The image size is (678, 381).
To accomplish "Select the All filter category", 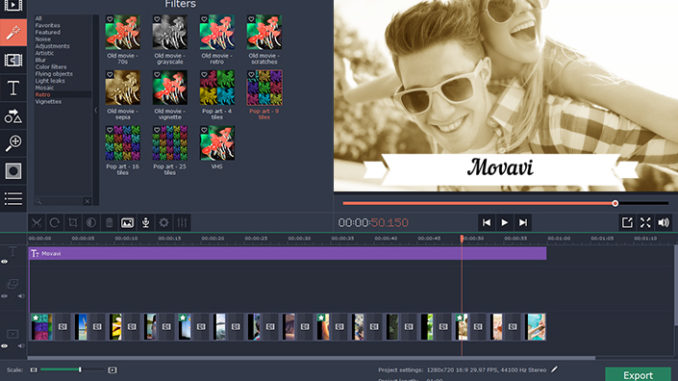I will 38,19.
